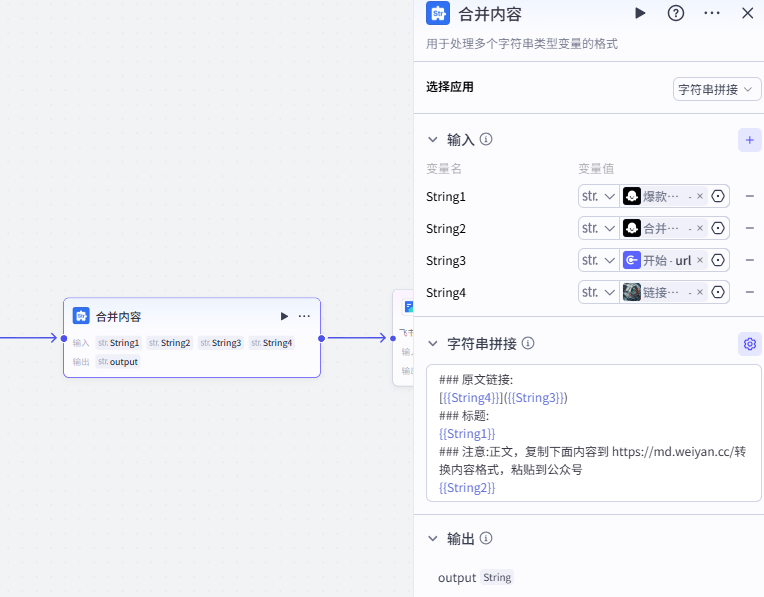Clear the 开始 url value from String3
The width and height of the screenshot is (764, 597).
[700, 261]
